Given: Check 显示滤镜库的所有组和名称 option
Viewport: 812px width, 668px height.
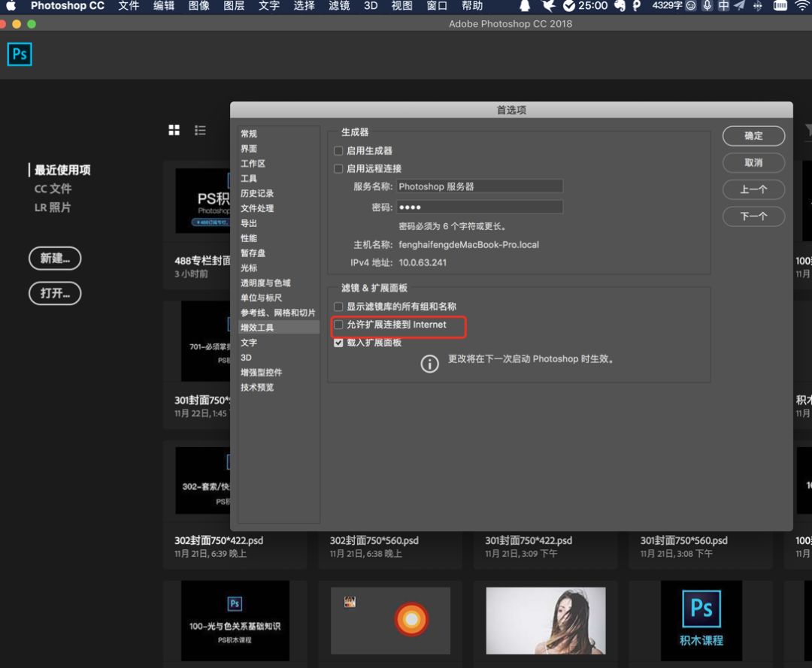Looking at the screenshot, I should pyautogui.click(x=338, y=307).
